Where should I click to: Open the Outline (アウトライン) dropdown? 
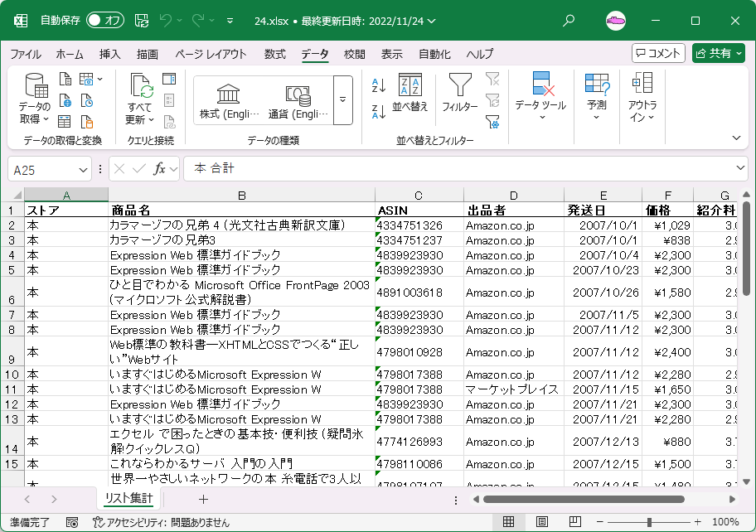click(x=642, y=96)
